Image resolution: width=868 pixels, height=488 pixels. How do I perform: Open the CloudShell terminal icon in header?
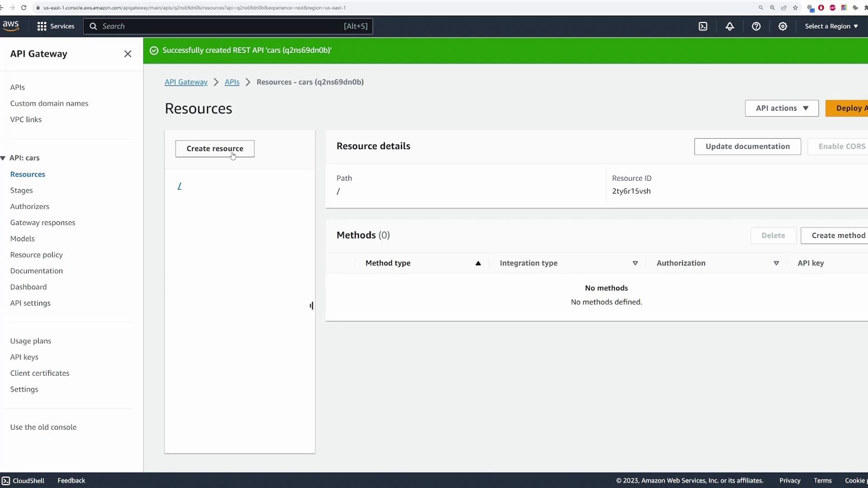tap(703, 26)
